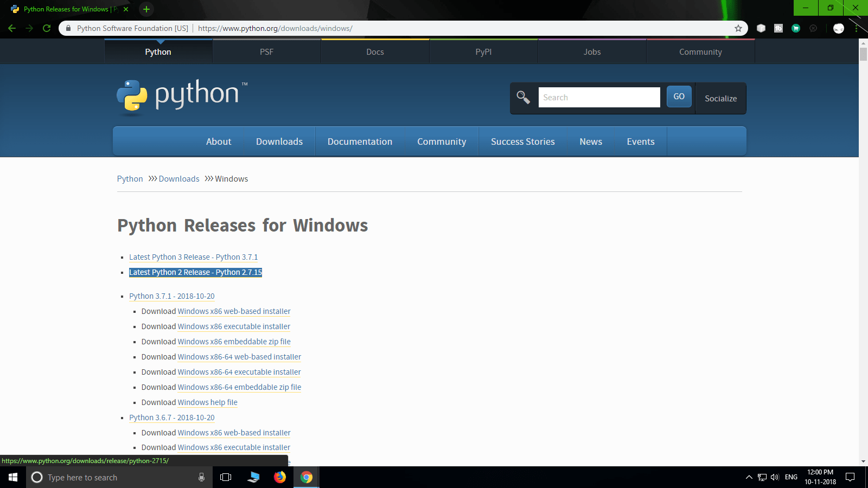Open the Chrome profile avatar
This screenshot has height=488, width=868.
(839, 28)
